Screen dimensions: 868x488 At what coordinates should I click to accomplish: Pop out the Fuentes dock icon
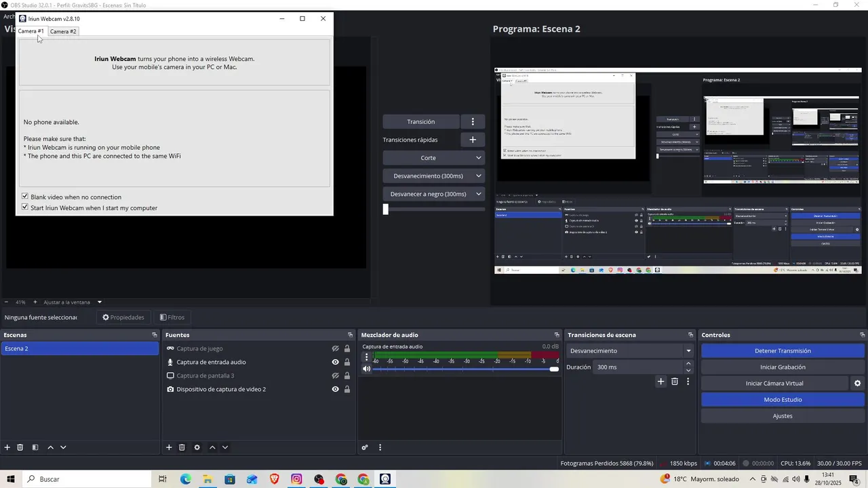[350, 335]
